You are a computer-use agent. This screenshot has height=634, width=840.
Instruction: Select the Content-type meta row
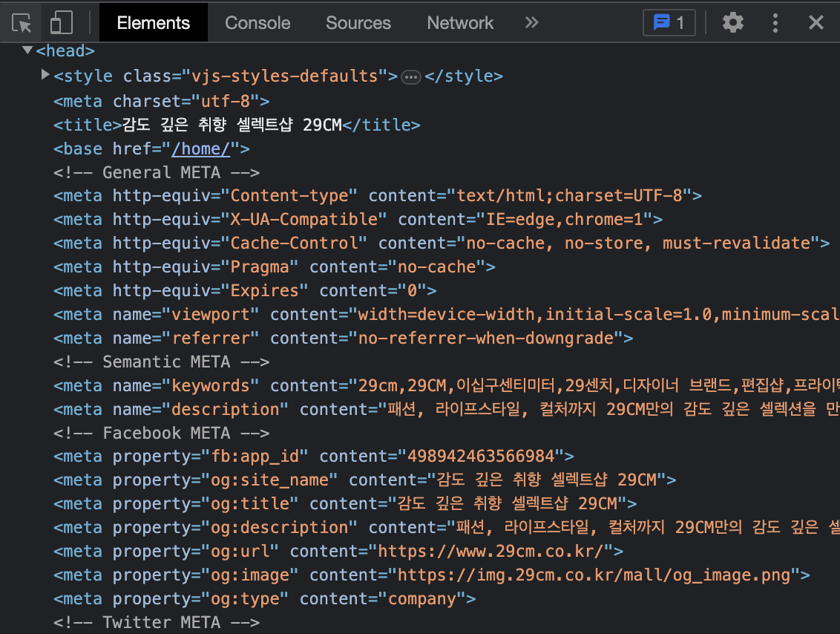[378, 195]
